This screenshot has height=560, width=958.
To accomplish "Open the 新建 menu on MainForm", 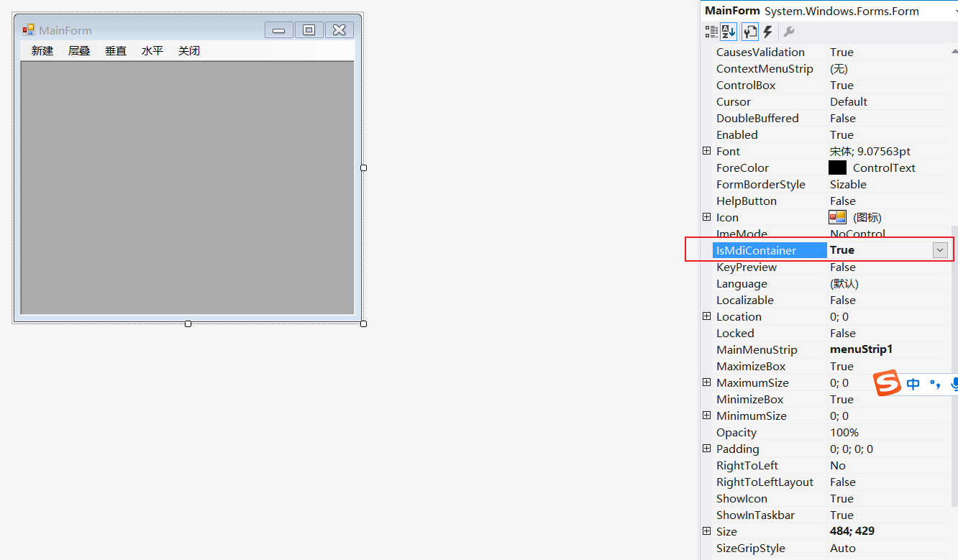I will point(42,51).
